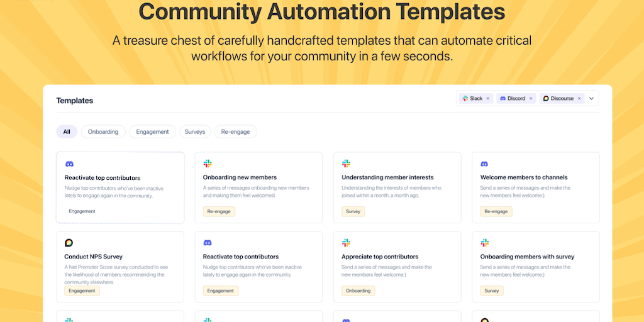Click Slack icon on Understanding member interests card

(346, 164)
